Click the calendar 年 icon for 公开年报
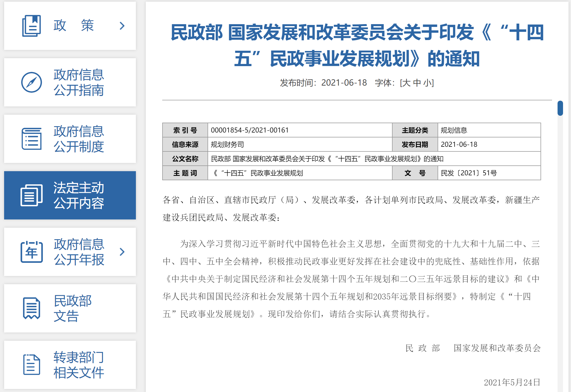This screenshot has width=571, height=392. 32,252
